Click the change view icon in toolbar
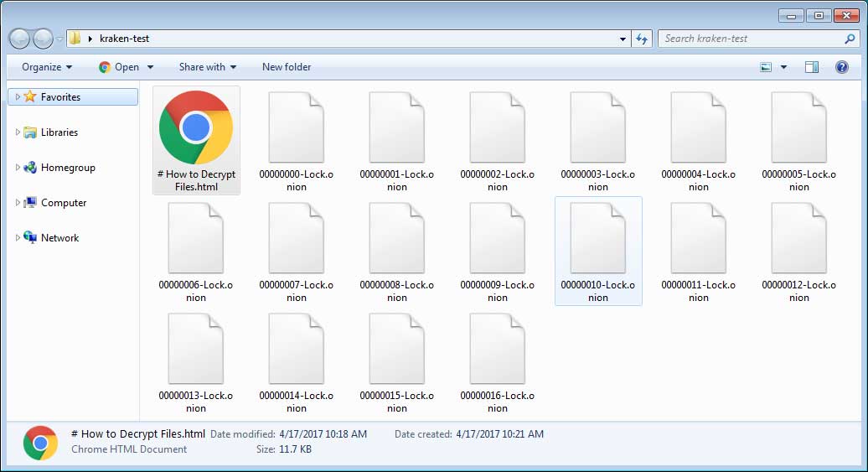 coord(766,67)
